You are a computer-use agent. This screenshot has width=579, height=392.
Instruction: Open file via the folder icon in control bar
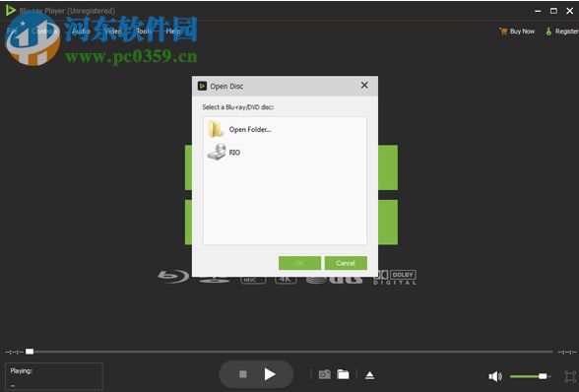[x=343, y=374]
